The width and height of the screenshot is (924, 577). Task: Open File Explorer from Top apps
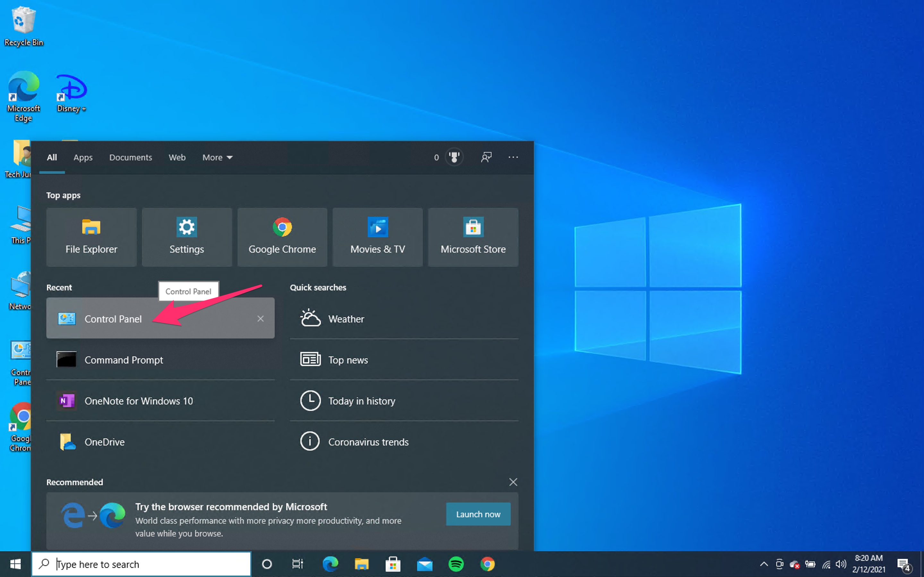91,237
